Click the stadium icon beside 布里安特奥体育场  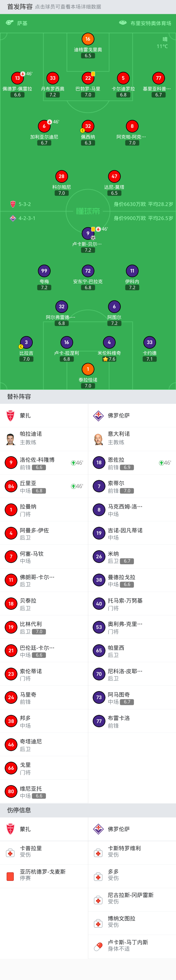[x=123, y=23]
